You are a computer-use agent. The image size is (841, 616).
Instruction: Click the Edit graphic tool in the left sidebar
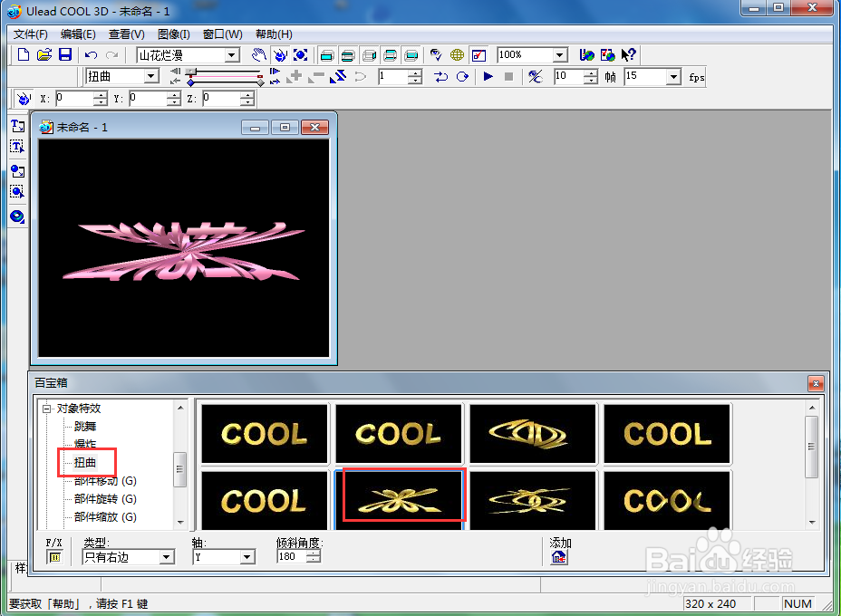coord(17,192)
